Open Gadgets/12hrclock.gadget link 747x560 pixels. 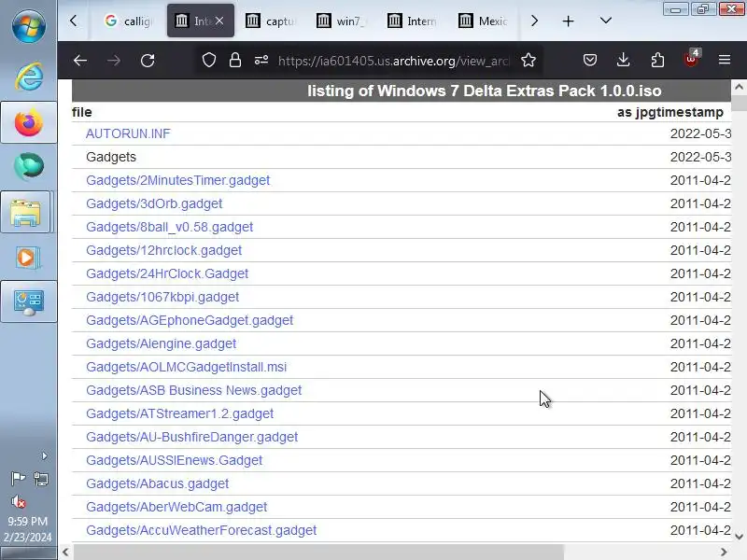click(x=164, y=250)
